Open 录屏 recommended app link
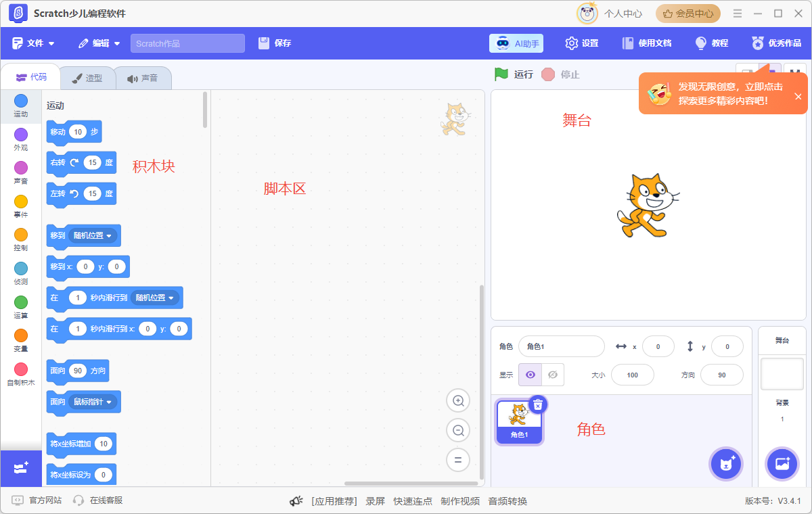Image resolution: width=812 pixels, height=514 pixels. click(376, 501)
